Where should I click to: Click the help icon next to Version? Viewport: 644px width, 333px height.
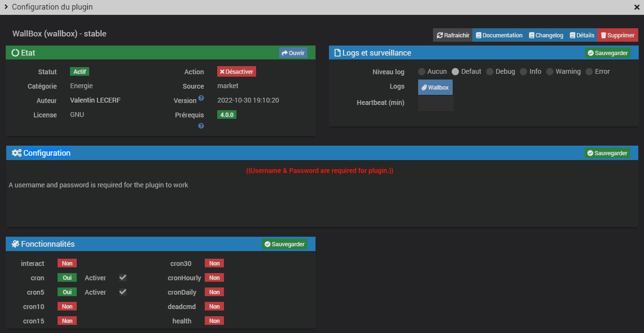click(x=201, y=98)
